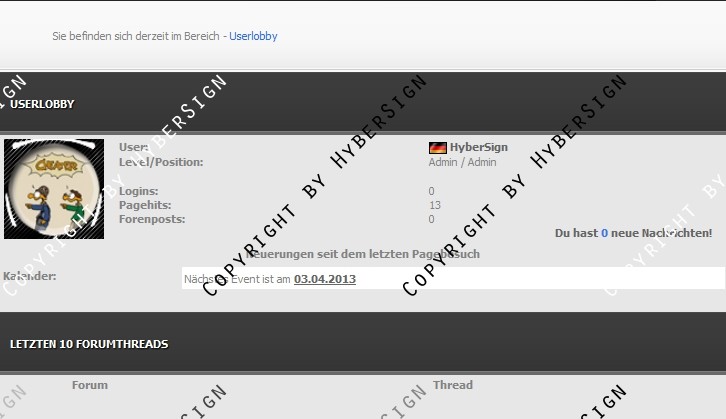Open the 03.04.2013 event date link
This screenshot has height=419, width=726.
pos(324,279)
